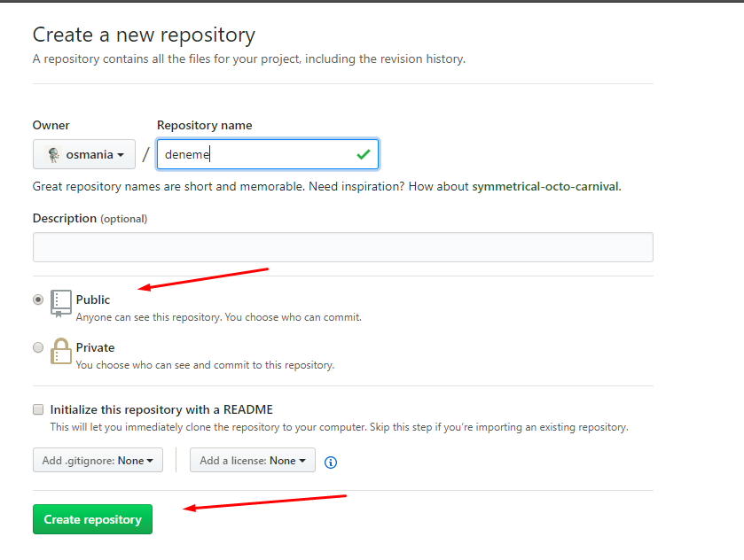Screen dimensions: 744x560
Task: Use the symmetrical-octo-carnival name suggestion
Action: coord(546,187)
